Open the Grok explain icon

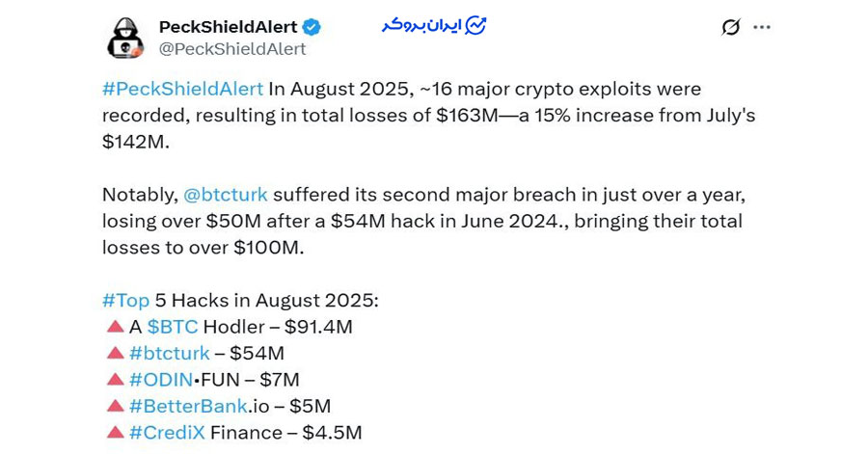pos(730,27)
